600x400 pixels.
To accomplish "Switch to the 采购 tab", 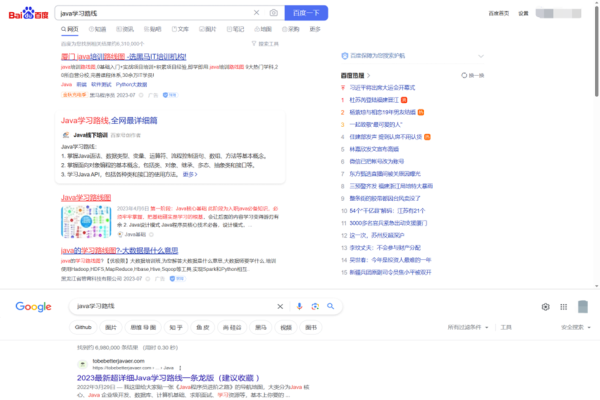I will tap(290, 29).
